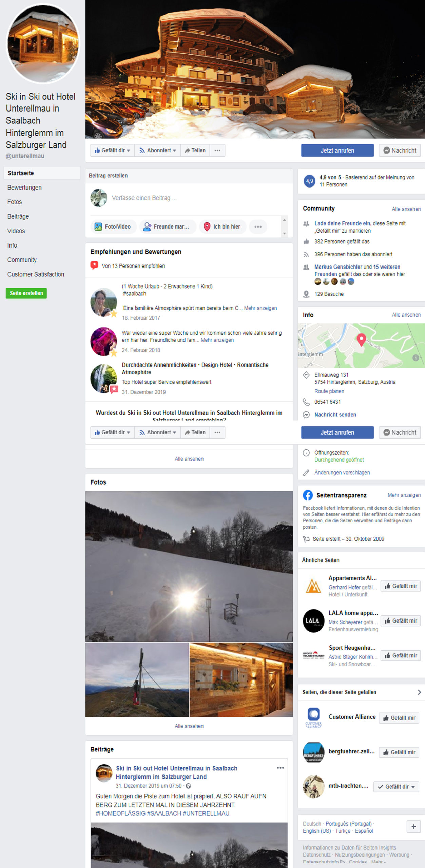Screen dimensions: 425x868
Task: Click the clock icon next to Öffnungszeiten
Action: (306, 453)
